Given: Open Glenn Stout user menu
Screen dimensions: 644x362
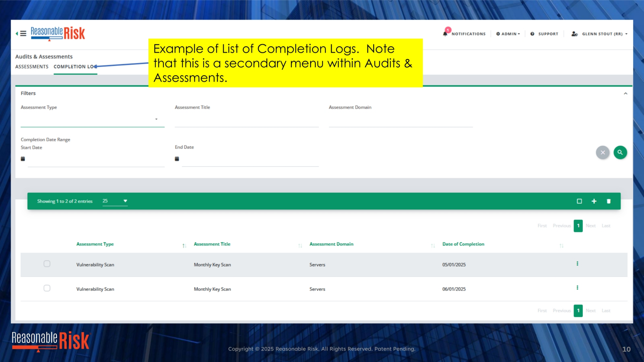Looking at the screenshot, I should coord(599,34).
